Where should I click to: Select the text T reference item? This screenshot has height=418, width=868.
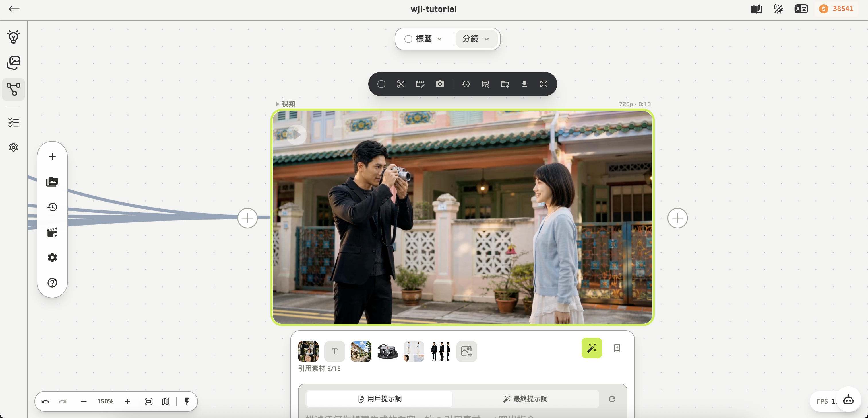[x=334, y=351]
